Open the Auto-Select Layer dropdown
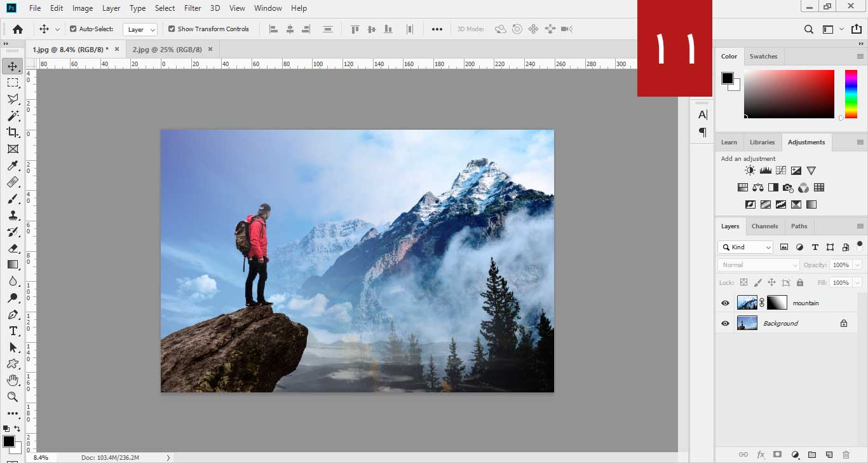The width and height of the screenshot is (868, 463). pos(140,29)
